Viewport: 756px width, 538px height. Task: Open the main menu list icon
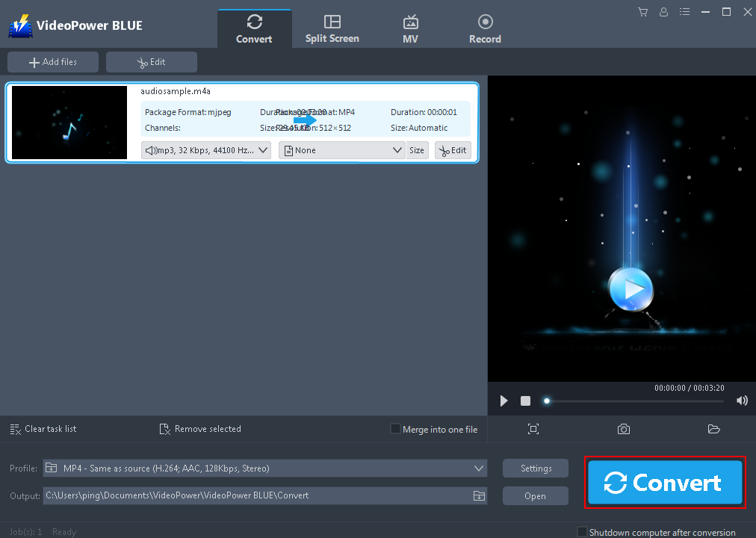684,12
